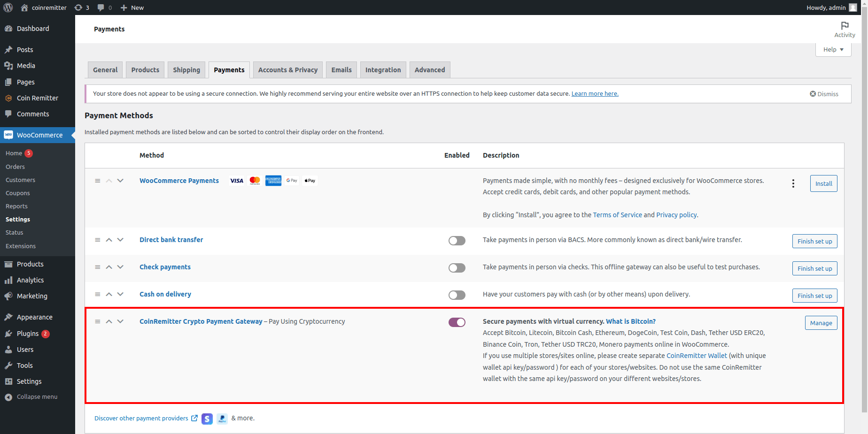Click the WordPress logo icon
Screen dimensions: 868x434
point(8,8)
